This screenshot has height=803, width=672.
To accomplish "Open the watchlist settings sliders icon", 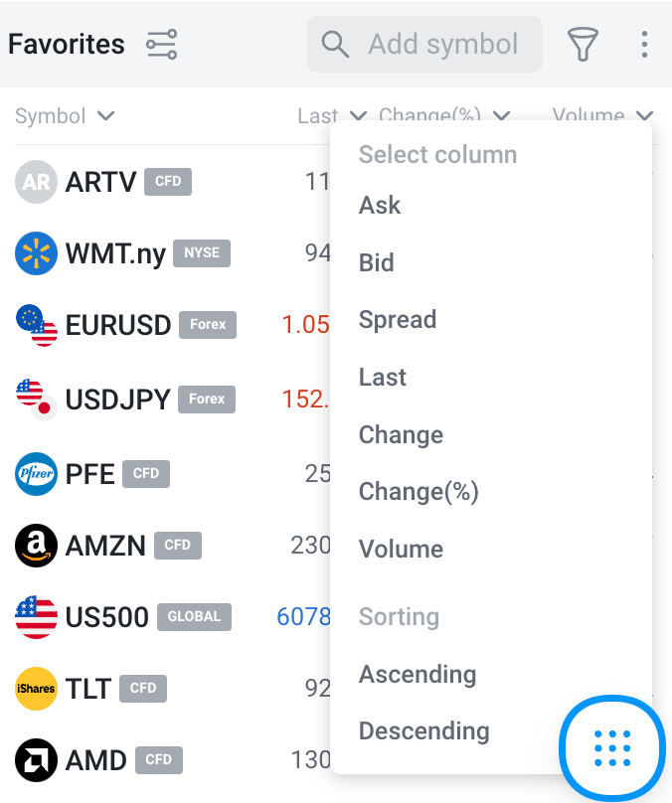I will click(161, 45).
